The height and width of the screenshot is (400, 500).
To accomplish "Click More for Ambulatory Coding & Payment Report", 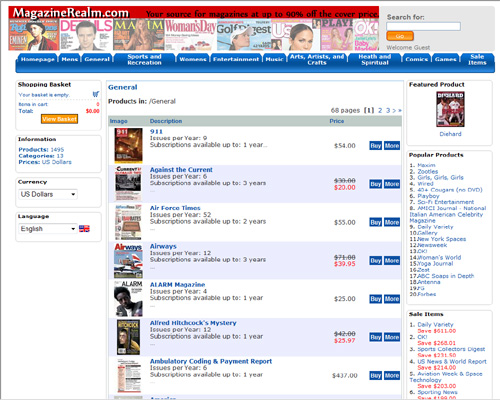I will (x=392, y=376).
